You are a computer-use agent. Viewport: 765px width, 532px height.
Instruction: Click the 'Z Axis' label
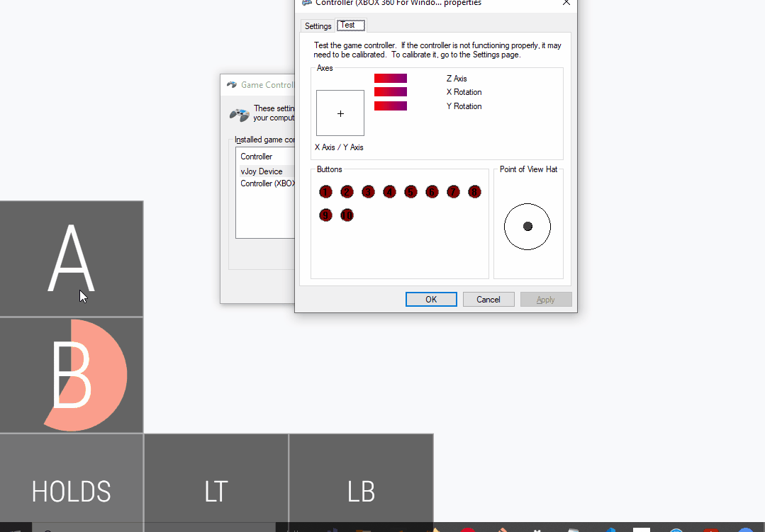[x=457, y=79]
